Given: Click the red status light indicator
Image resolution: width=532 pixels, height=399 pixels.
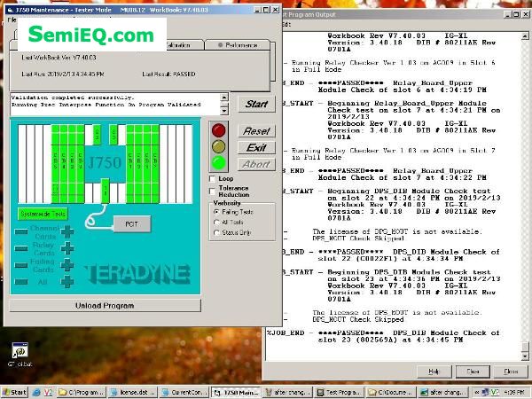Looking at the screenshot, I should (218, 130).
